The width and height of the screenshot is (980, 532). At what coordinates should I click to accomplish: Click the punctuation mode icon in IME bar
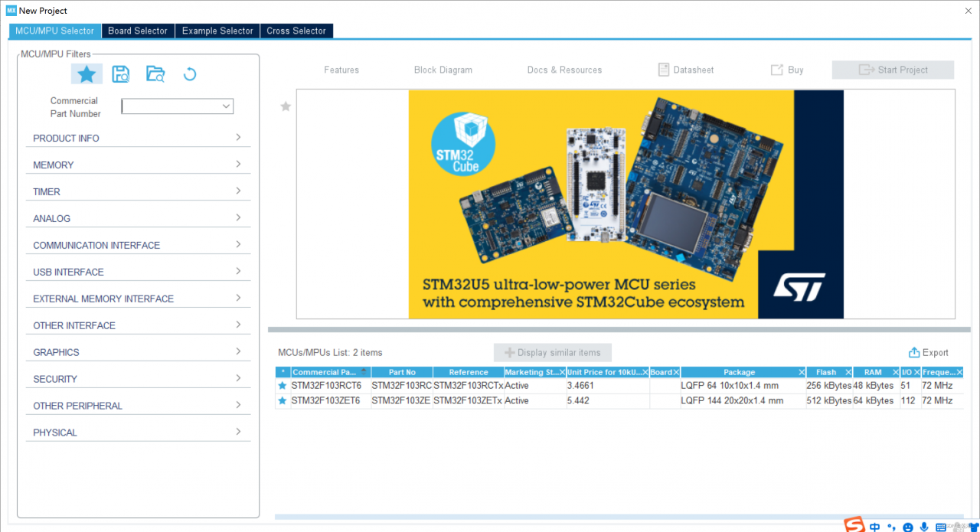click(891, 527)
